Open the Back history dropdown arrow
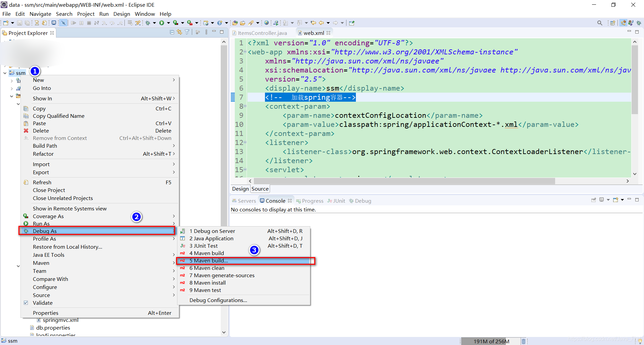644x345 pixels. 328,23
